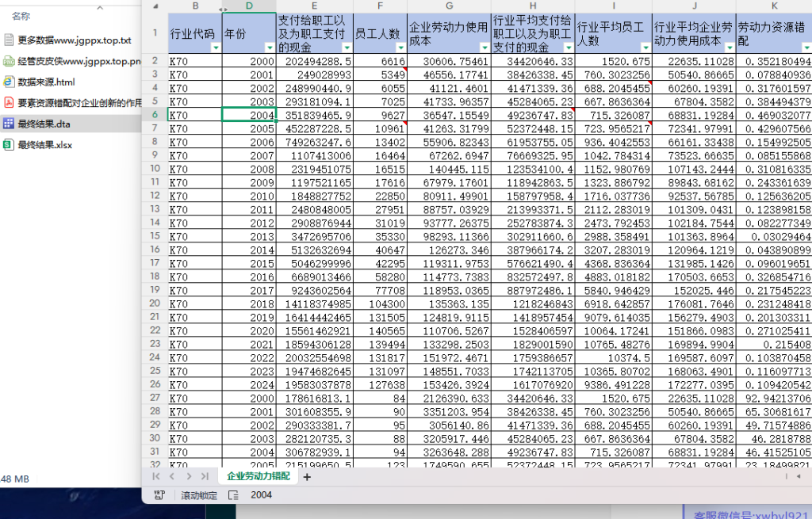Click the cell-view icon beside the 2004 readout
Screen dimensions: 812x519
(x=234, y=495)
